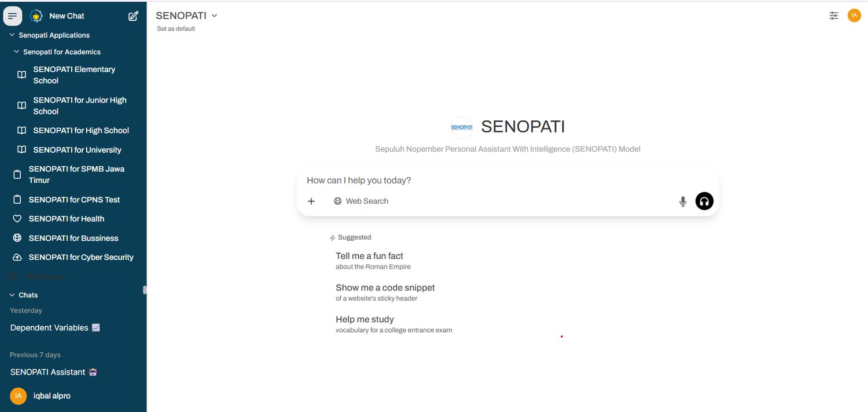Toggle the Web Search option

click(361, 201)
